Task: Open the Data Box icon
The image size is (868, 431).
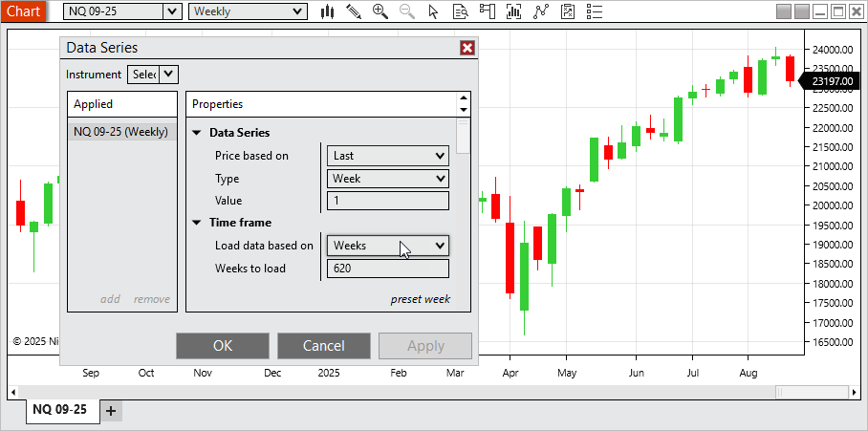Action: [461, 11]
